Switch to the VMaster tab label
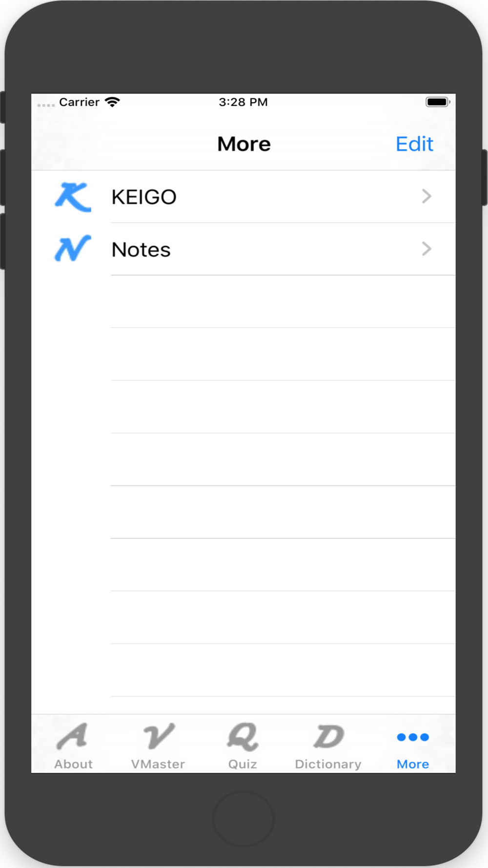The height and width of the screenshot is (868, 488). 158,764
